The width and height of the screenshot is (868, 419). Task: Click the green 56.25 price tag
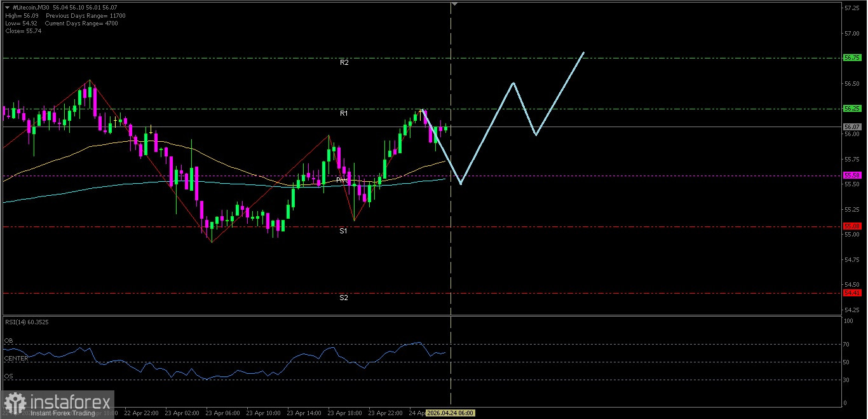coord(852,108)
